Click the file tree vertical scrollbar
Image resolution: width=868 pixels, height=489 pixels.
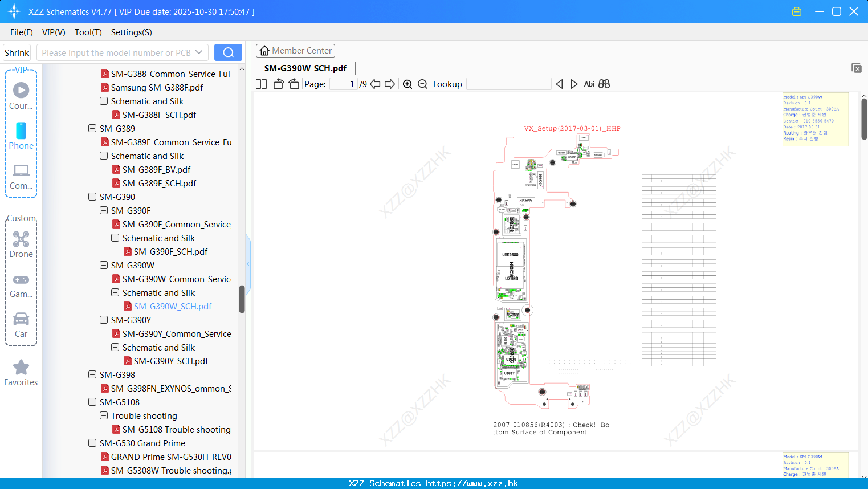click(x=242, y=299)
